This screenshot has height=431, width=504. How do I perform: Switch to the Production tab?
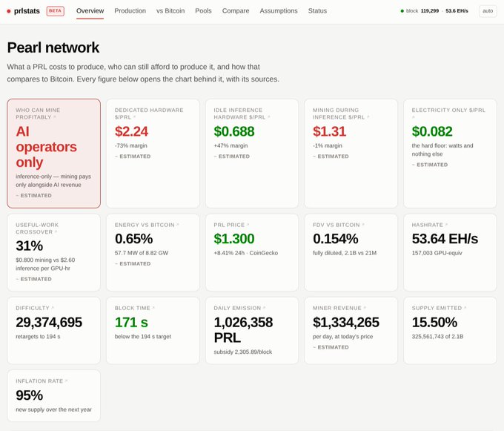coord(130,11)
